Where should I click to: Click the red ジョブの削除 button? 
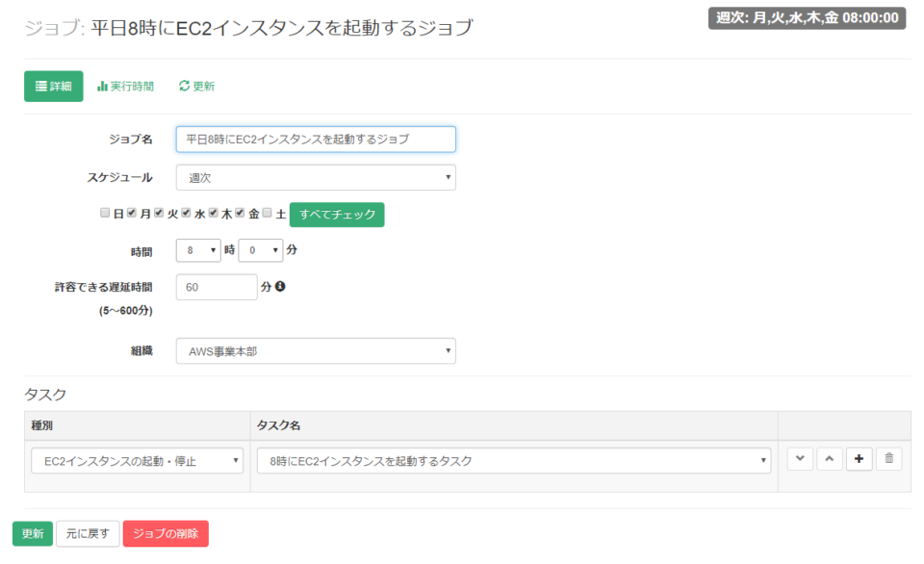pos(165,533)
